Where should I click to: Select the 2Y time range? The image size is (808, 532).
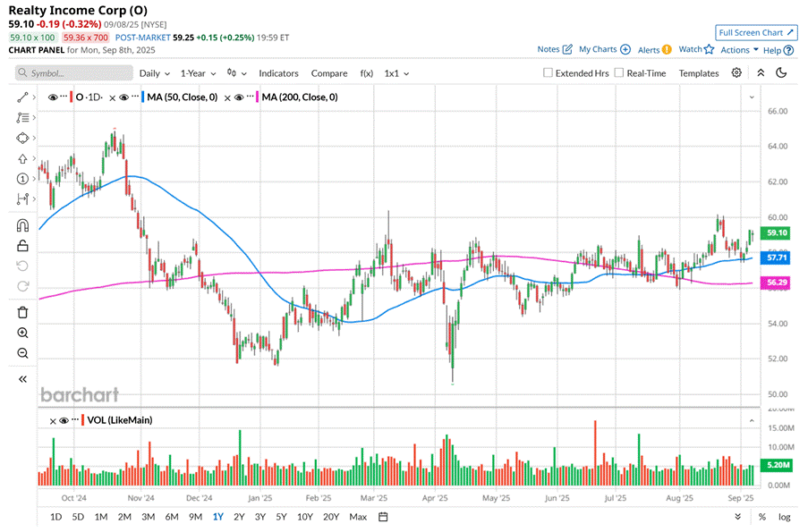[x=239, y=517]
